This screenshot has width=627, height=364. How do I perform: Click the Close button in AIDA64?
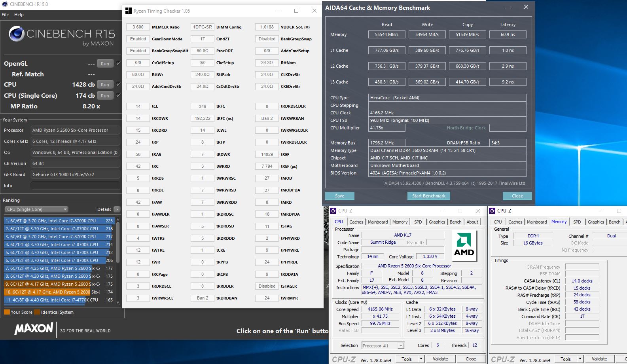(x=517, y=196)
